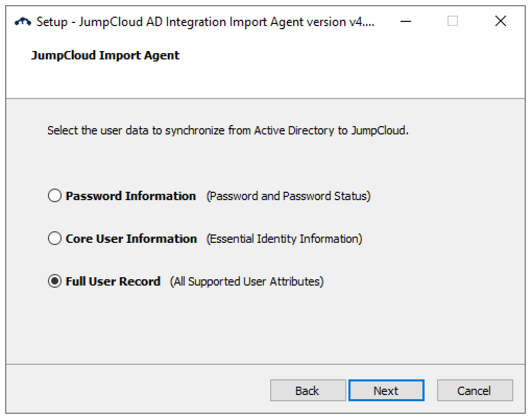Select the Password Information radio button

[55, 196]
